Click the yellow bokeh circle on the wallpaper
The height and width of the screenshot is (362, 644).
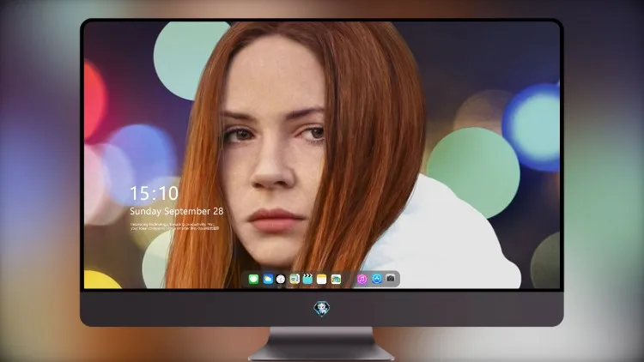(100, 280)
